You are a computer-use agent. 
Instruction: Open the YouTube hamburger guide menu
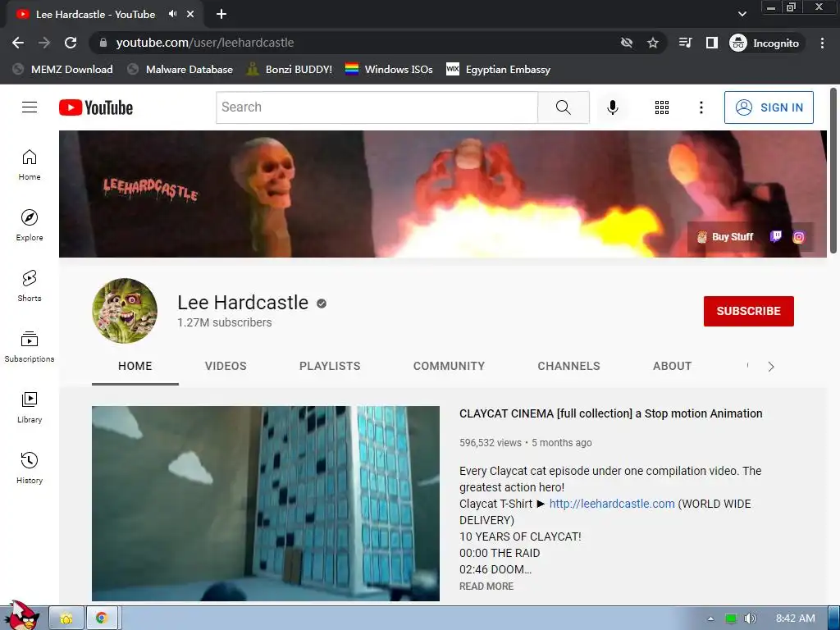point(30,107)
